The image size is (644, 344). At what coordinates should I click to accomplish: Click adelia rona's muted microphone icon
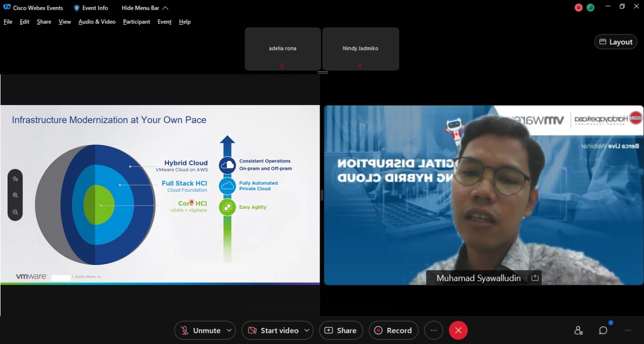282,65
